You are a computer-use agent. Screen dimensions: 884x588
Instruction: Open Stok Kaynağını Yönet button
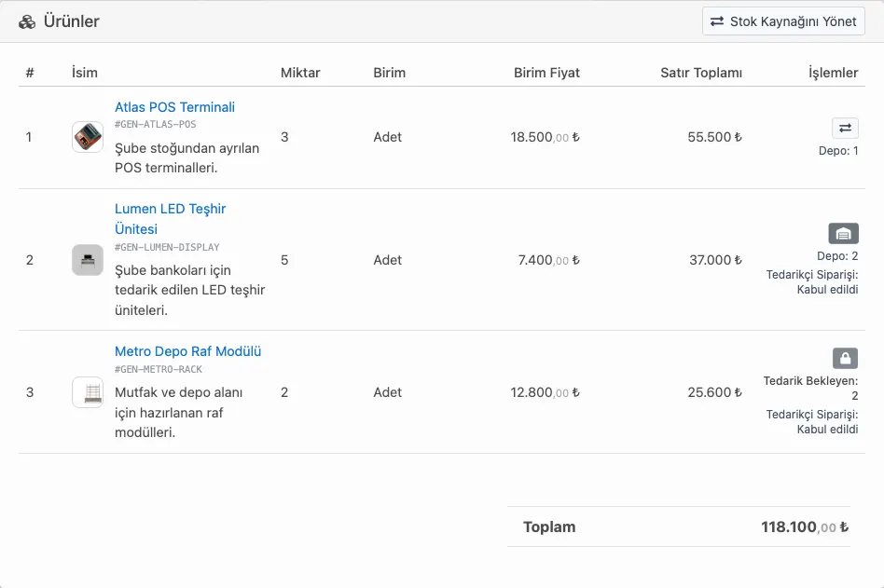click(x=783, y=21)
